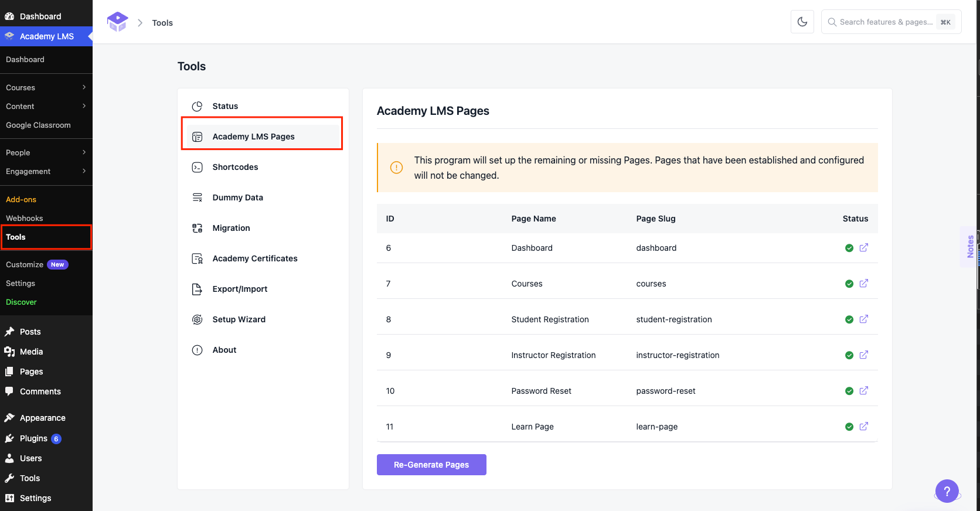Open WordPress Posts menu

(46, 332)
